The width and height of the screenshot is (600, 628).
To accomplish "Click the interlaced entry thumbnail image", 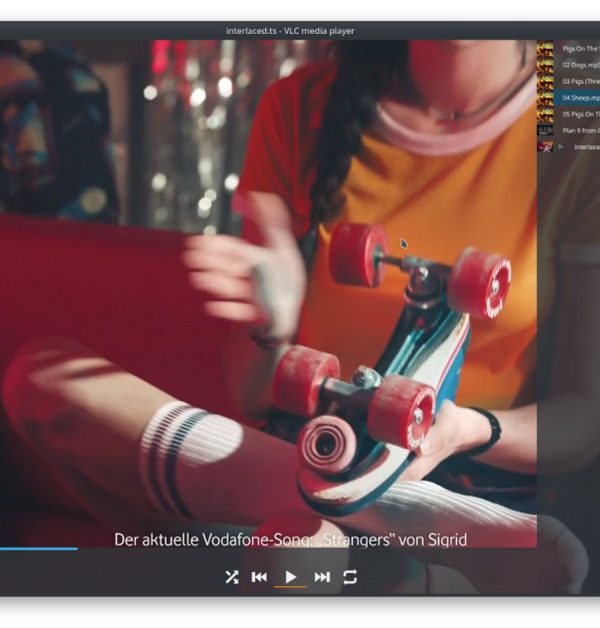I will click(545, 146).
